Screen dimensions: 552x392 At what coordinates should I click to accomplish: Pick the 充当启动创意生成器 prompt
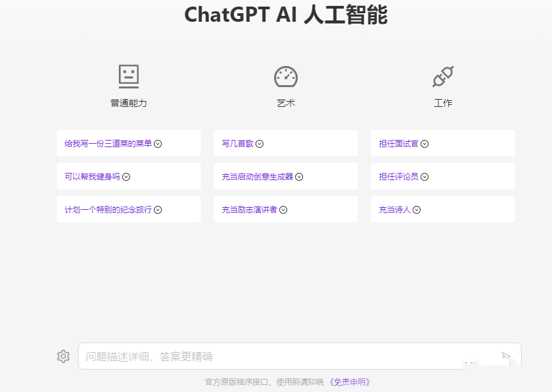pyautogui.click(x=258, y=177)
